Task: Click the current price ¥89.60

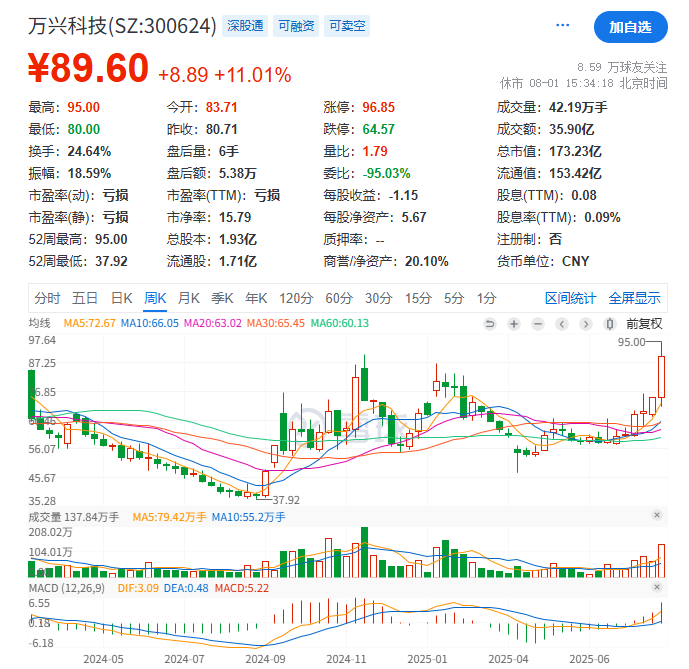Action: [x=88, y=68]
